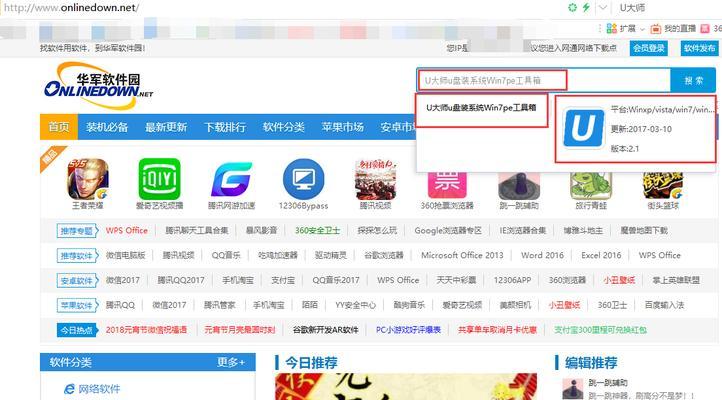
Task: Open the 微信电脑版 link
Action: click(x=125, y=255)
